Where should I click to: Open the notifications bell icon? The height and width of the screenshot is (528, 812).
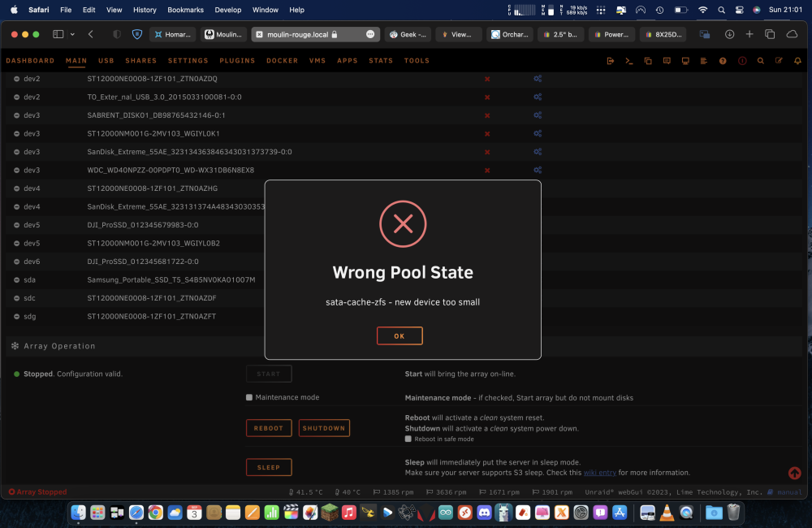click(797, 61)
